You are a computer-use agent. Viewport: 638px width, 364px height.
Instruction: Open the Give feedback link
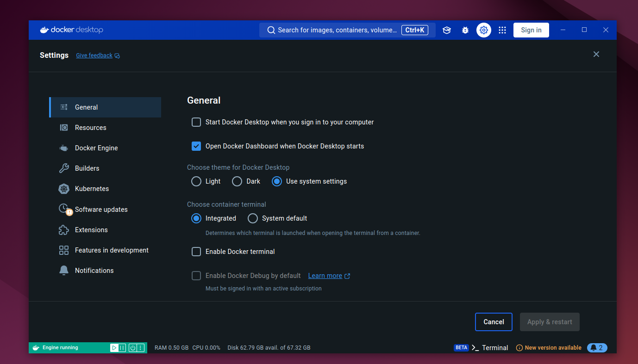pyautogui.click(x=94, y=56)
